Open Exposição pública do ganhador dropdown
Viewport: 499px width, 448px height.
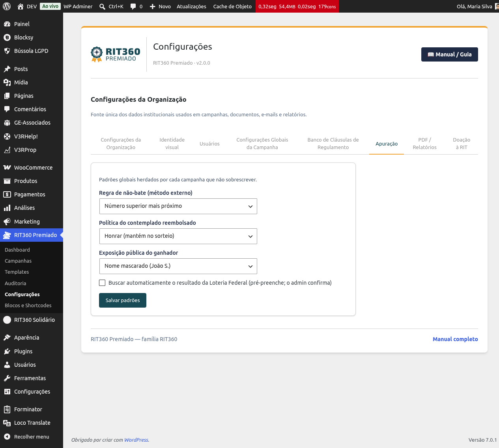click(178, 266)
